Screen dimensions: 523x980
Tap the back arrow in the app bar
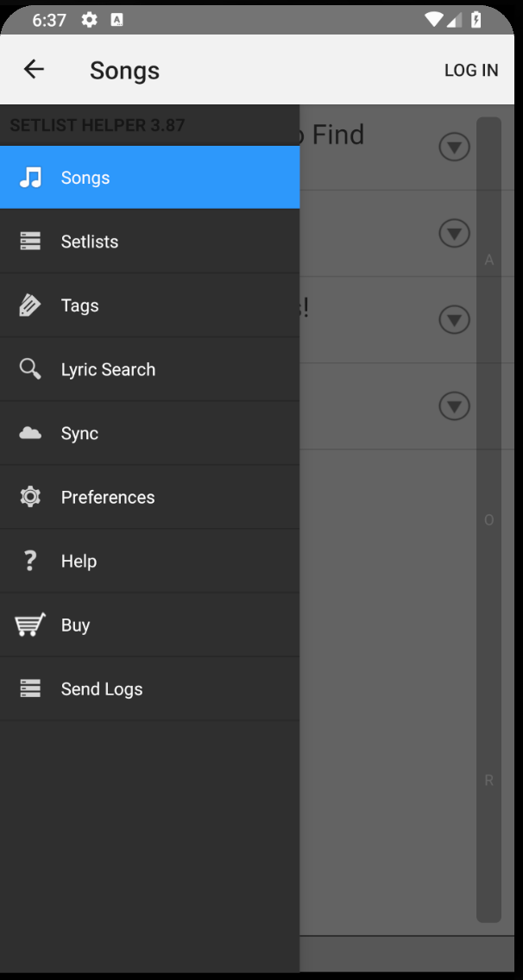pos(33,69)
